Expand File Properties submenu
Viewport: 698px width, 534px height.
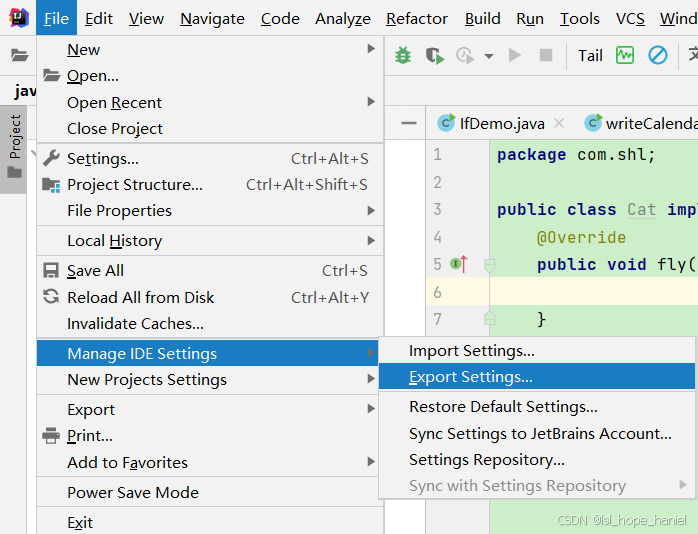(210, 210)
